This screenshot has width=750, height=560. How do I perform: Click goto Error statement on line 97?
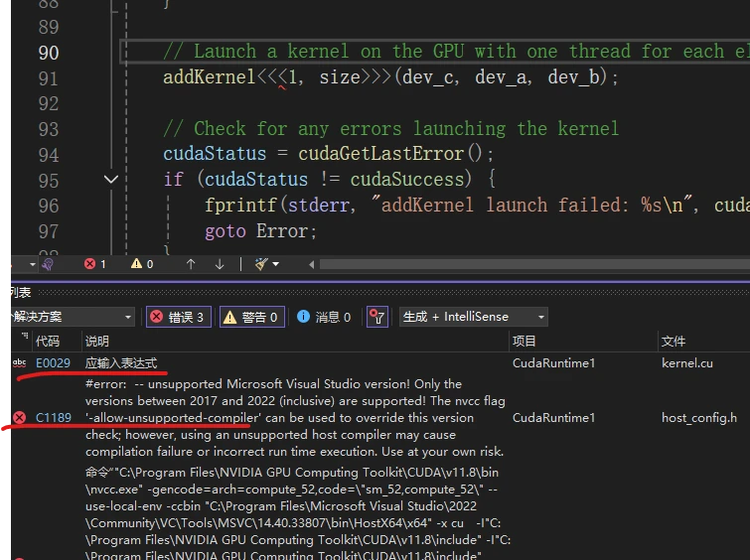(260, 231)
